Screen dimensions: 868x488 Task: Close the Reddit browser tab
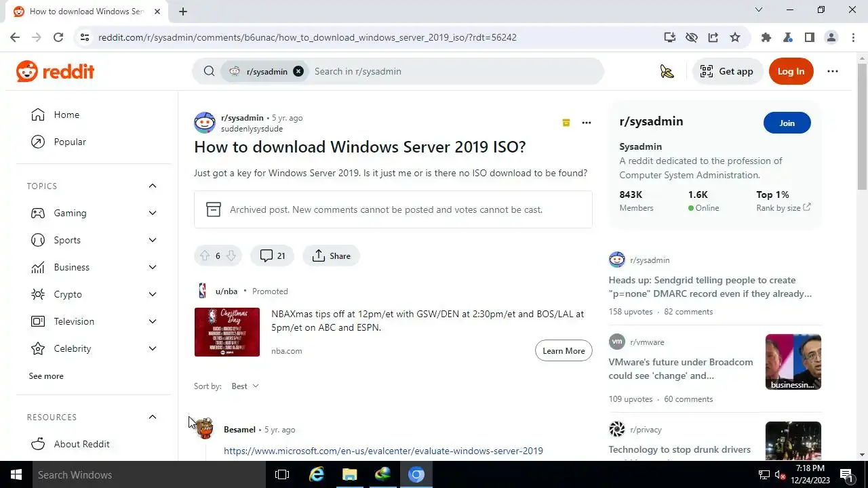[157, 12]
